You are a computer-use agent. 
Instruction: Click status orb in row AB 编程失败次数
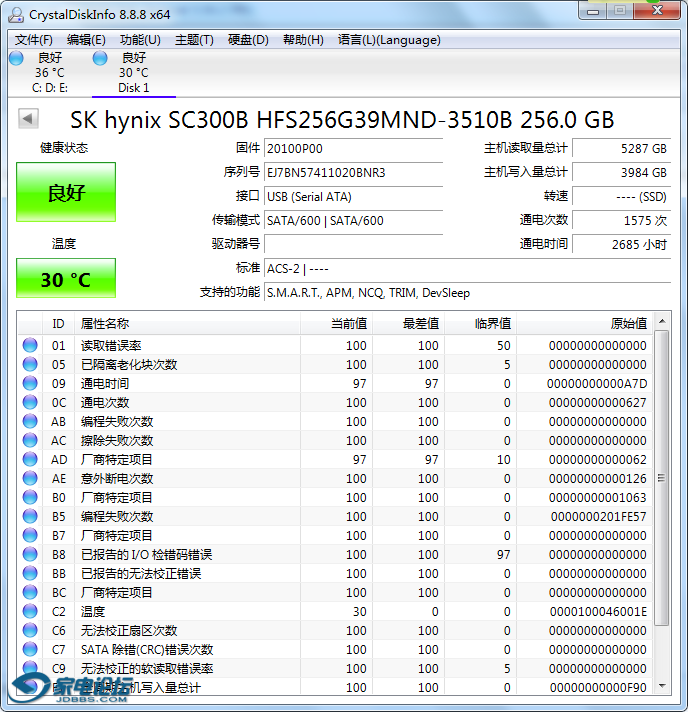tap(30, 421)
